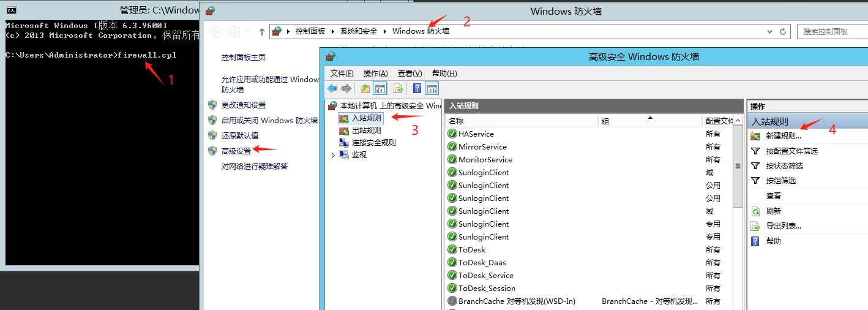The height and width of the screenshot is (310, 868).
Task: Select the ToDesk_Session rule row
Action: click(589, 288)
